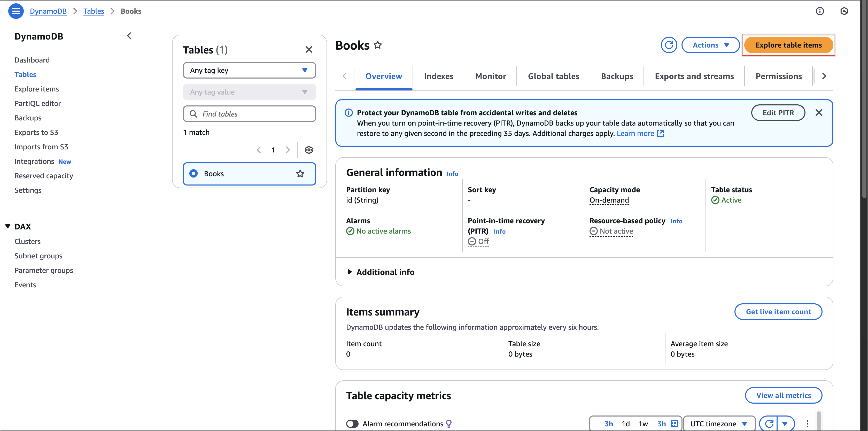Open Imports from S3 in sidebar
The image size is (868, 431).
pos(41,147)
